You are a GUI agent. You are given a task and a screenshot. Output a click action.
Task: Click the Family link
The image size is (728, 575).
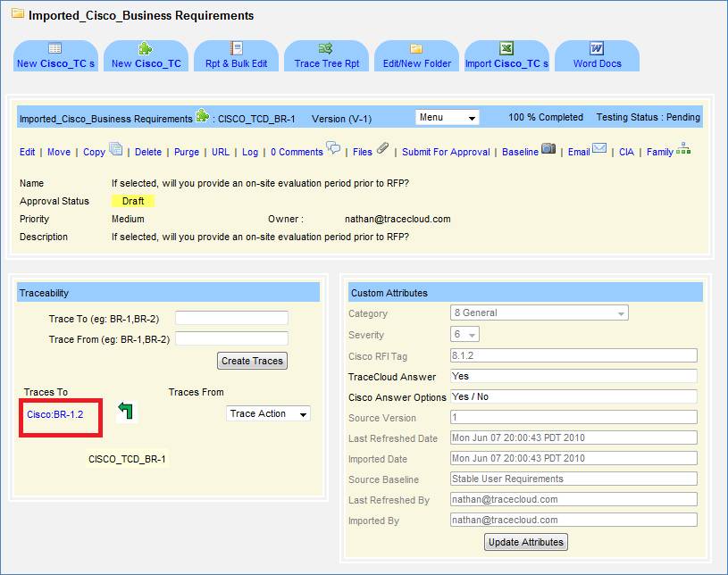click(660, 152)
